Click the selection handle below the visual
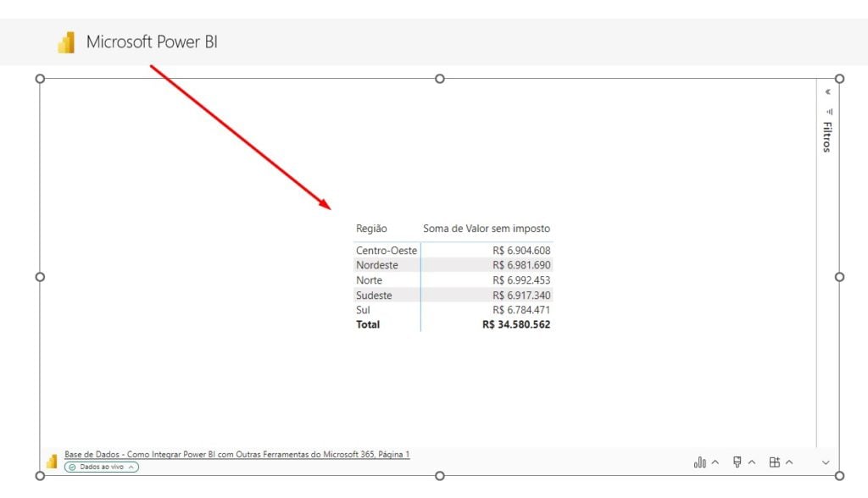This screenshot has width=868, height=498. (440, 476)
